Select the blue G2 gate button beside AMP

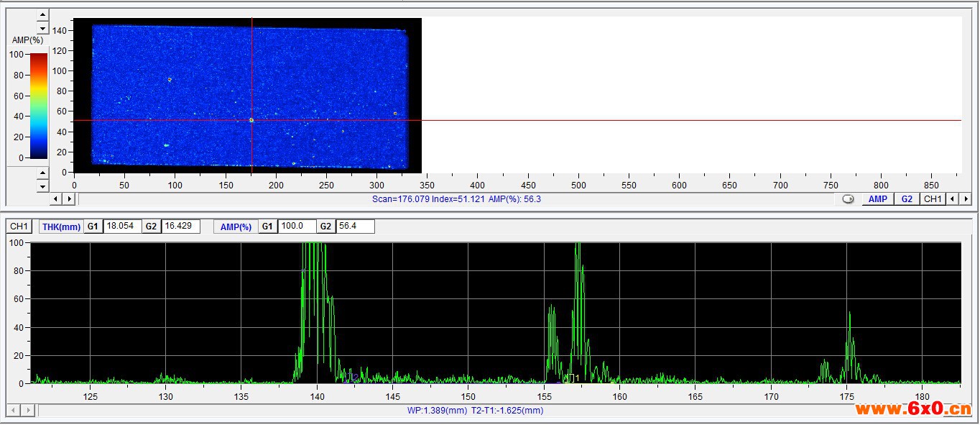point(907,199)
